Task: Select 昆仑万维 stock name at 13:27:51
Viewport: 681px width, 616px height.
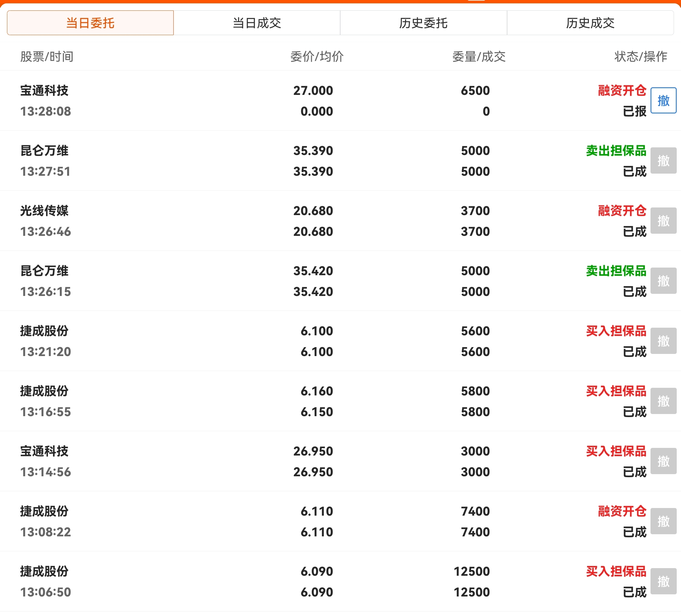Action: coord(44,151)
